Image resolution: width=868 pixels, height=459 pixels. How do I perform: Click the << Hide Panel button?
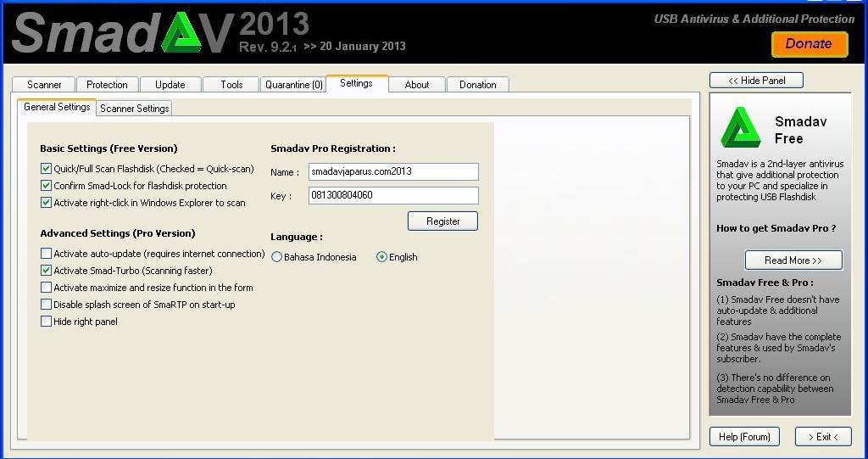(756, 81)
